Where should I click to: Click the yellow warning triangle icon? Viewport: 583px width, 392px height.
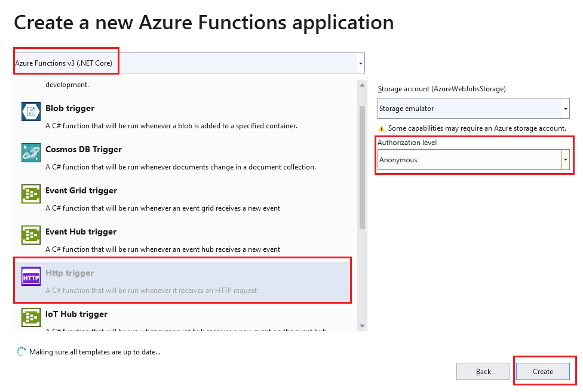pos(381,128)
